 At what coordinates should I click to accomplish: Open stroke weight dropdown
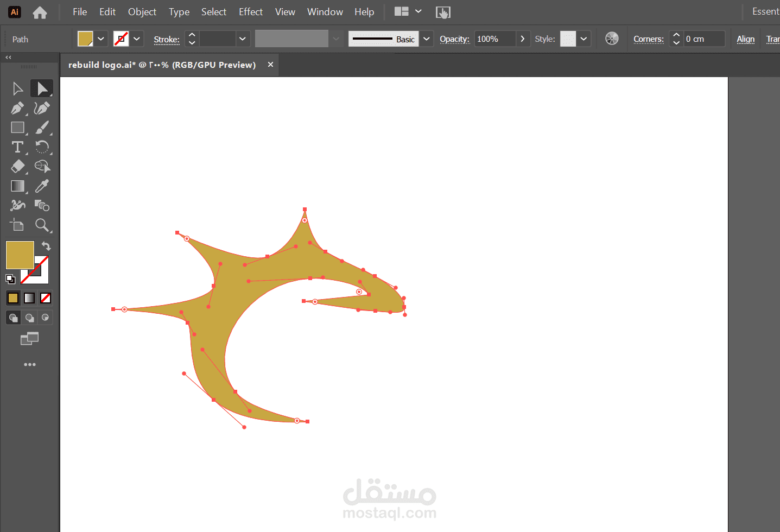click(242, 39)
